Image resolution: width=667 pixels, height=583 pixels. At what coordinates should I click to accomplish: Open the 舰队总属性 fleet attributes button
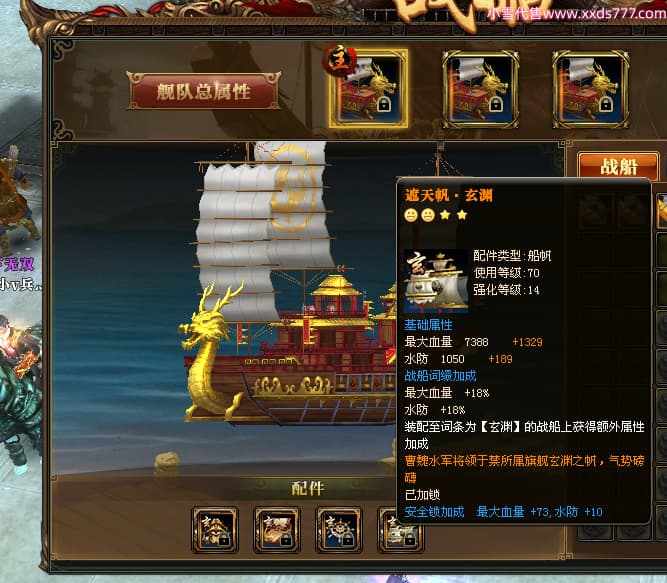204,91
